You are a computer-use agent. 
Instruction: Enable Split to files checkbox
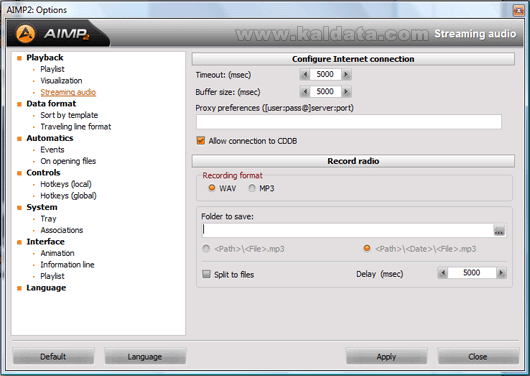click(206, 274)
